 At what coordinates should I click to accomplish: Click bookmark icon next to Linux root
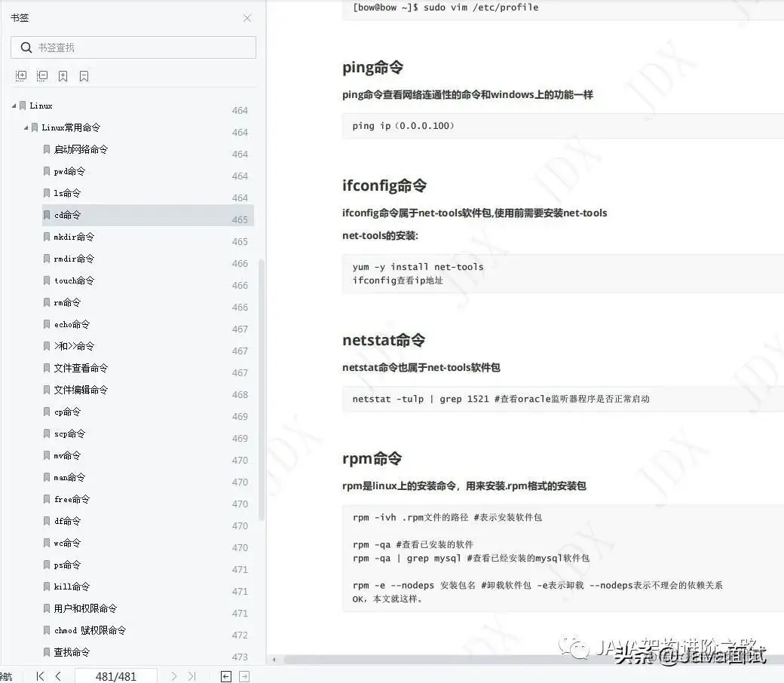(23, 106)
